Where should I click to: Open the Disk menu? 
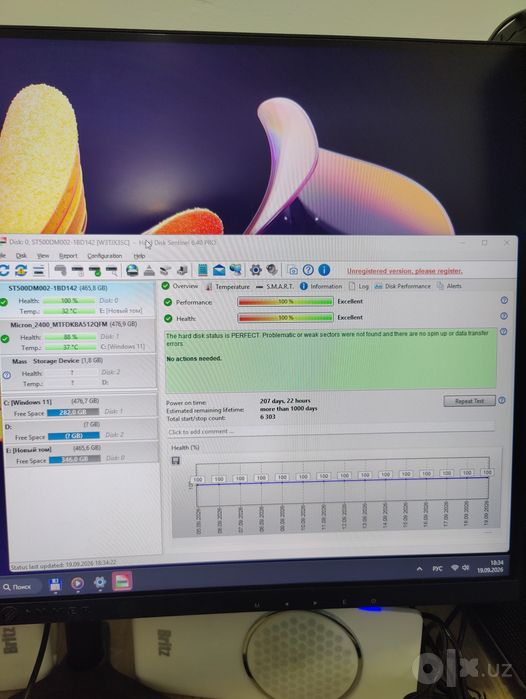(x=21, y=256)
